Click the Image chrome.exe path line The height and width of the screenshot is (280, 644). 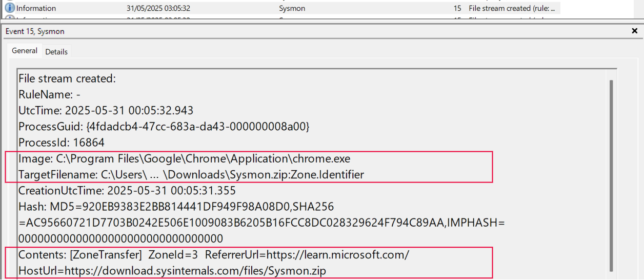185,158
